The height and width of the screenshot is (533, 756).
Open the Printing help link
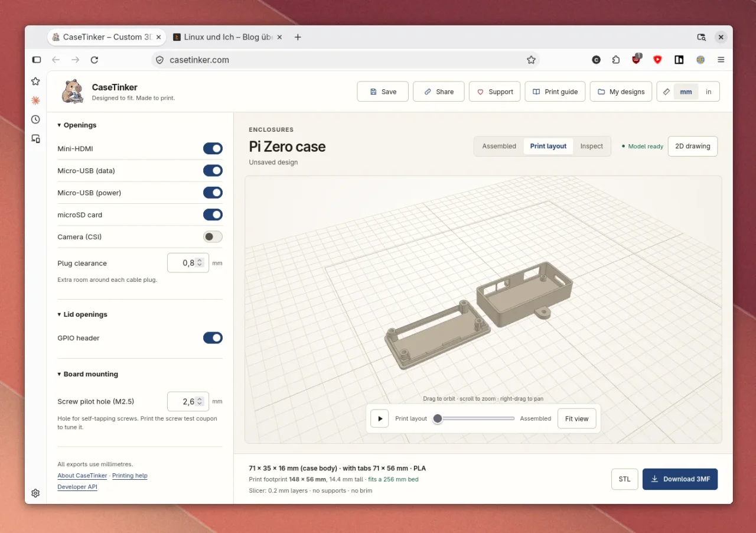coord(130,476)
